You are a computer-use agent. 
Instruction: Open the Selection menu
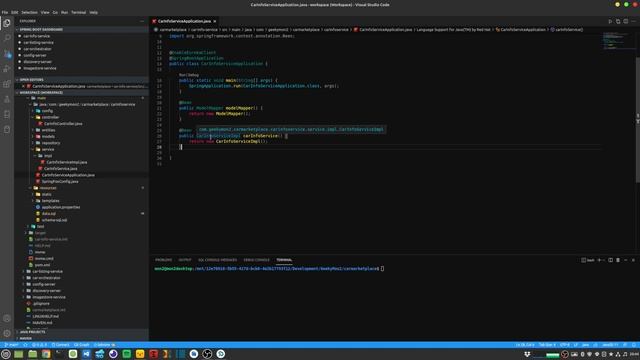point(29,12)
